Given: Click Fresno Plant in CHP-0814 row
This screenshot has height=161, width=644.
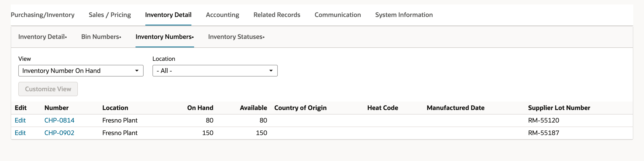Looking at the screenshot, I should tap(120, 120).
